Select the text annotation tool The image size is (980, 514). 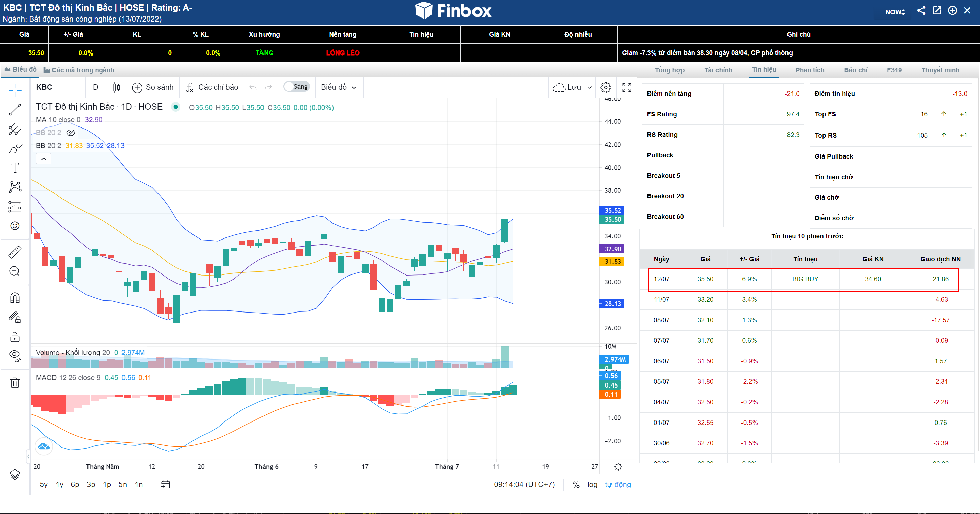coord(15,168)
